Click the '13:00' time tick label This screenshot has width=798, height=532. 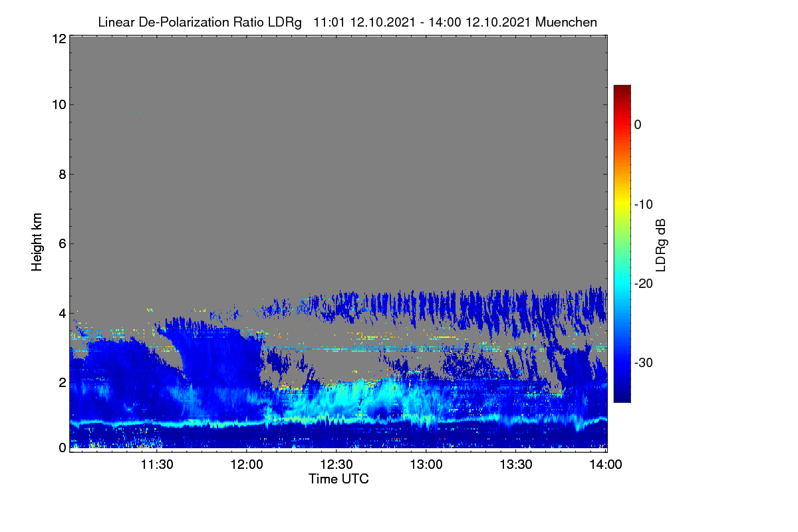pyautogui.click(x=426, y=465)
